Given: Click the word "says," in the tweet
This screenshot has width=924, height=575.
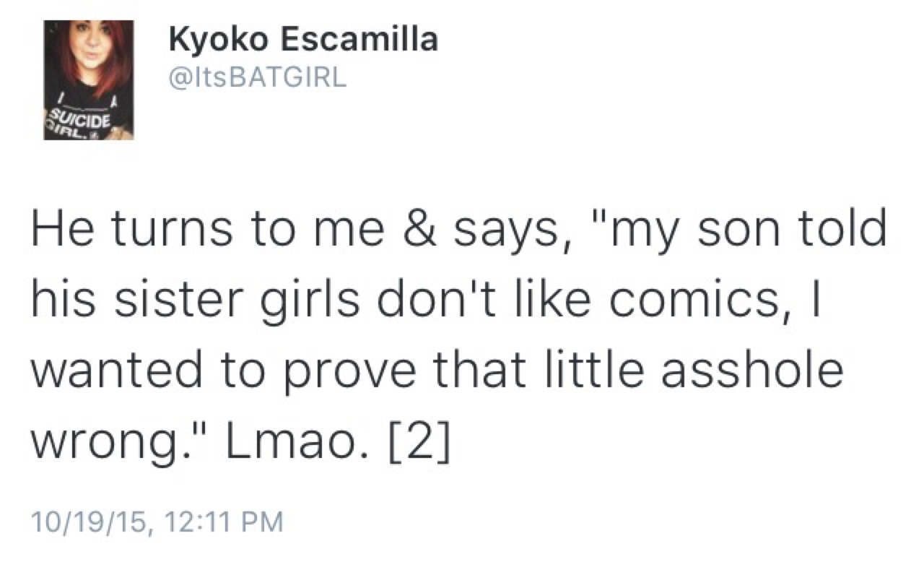Looking at the screenshot, I should tap(505, 227).
